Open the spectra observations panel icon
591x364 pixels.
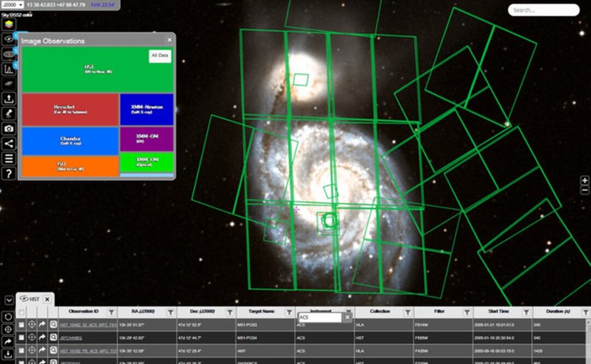pos(9,69)
